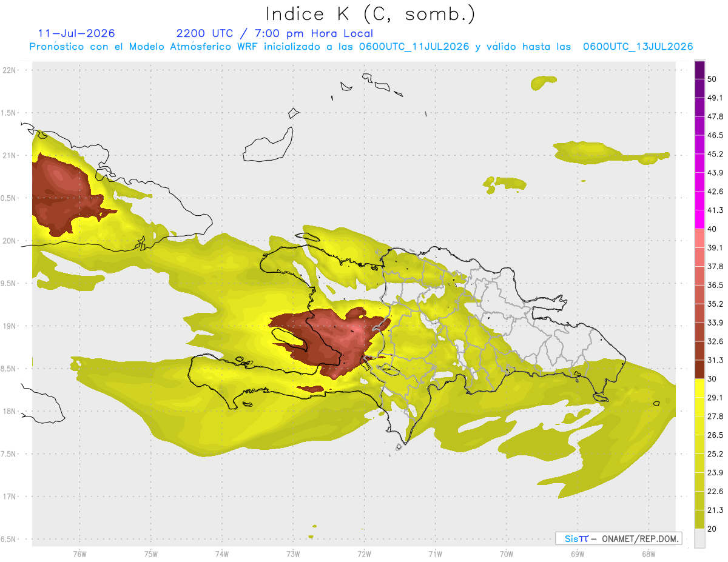Image resolution: width=728 pixels, height=562 pixels.
Task: Click the longitude axis label "73W"
Action: click(x=293, y=554)
